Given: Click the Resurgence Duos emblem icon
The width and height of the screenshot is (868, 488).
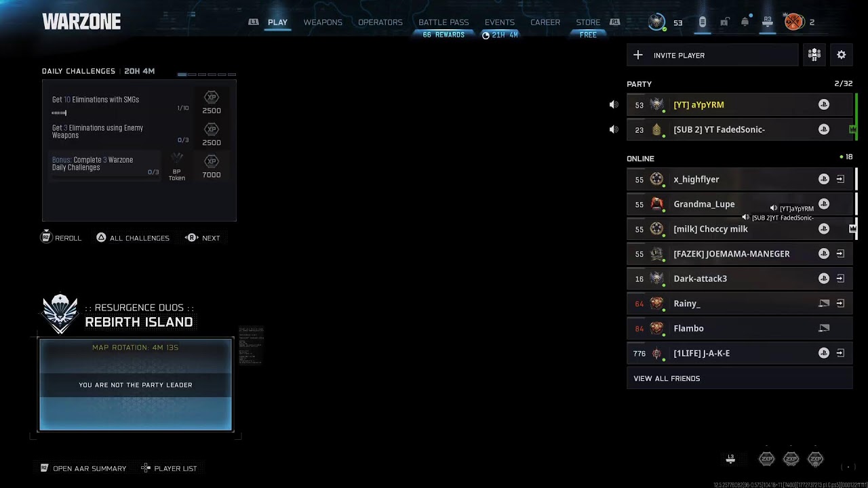Looking at the screenshot, I should pyautogui.click(x=60, y=314).
